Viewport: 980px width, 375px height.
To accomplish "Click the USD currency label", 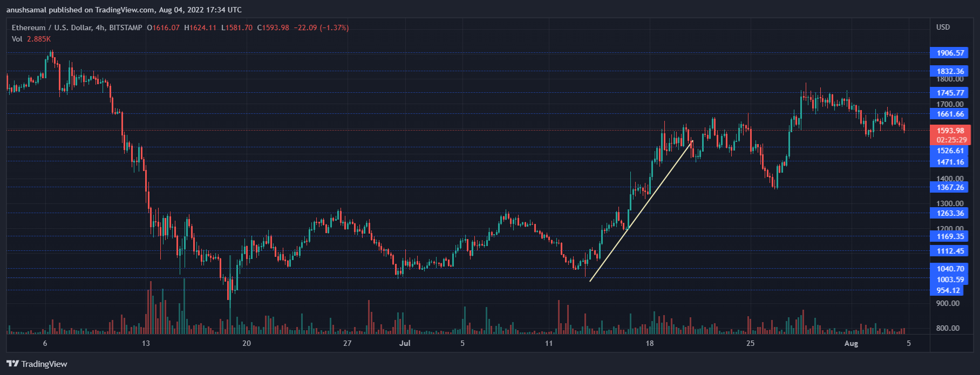I will 943,27.
